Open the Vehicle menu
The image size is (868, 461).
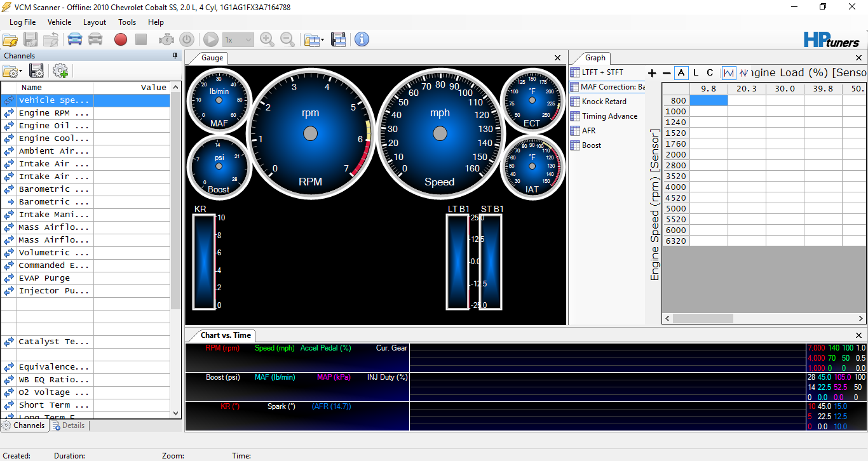(x=60, y=22)
